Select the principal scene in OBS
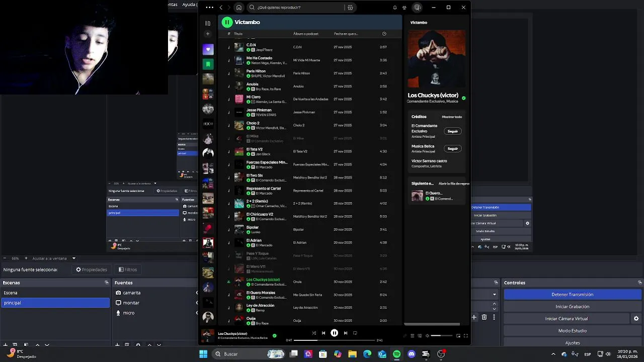Image resolution: width=644 pixels, height=362 pixels. click(55, 303)
